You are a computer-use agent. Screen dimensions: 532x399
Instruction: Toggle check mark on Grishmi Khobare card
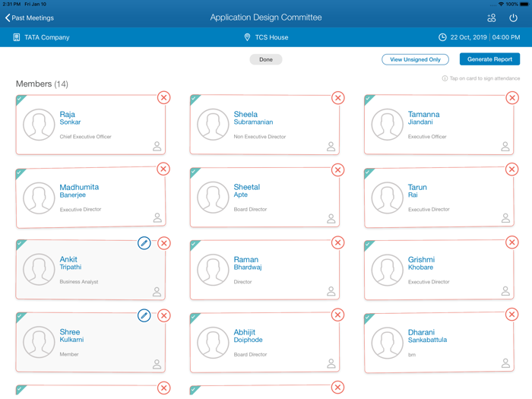tap(369, 245)
